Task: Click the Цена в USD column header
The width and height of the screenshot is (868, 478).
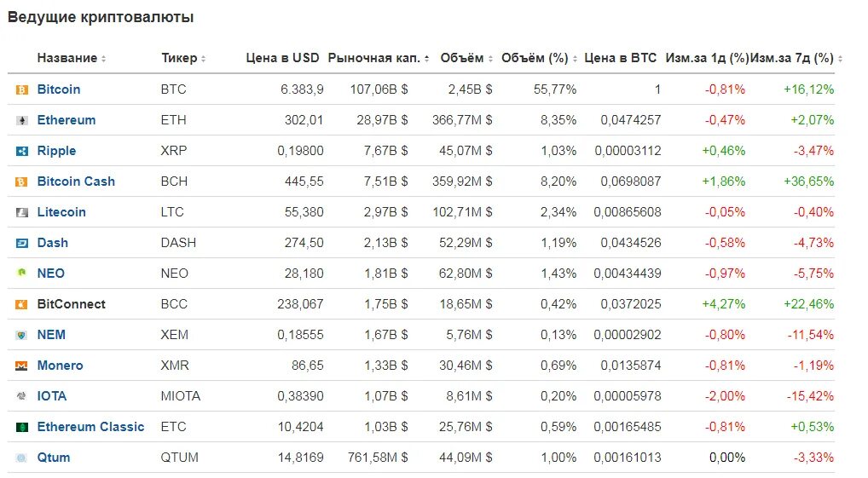Action: [282, 58]
